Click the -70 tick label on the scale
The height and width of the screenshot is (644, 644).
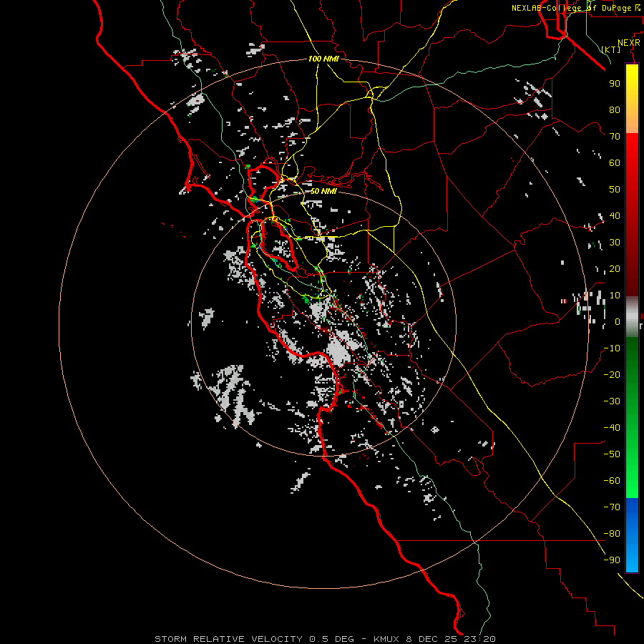[612, 507]
